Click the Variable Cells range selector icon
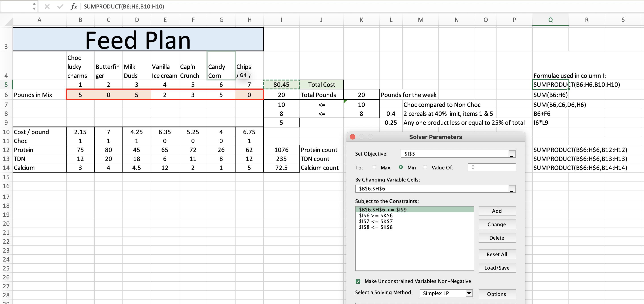Screen dimensions: 644x304 512,189
